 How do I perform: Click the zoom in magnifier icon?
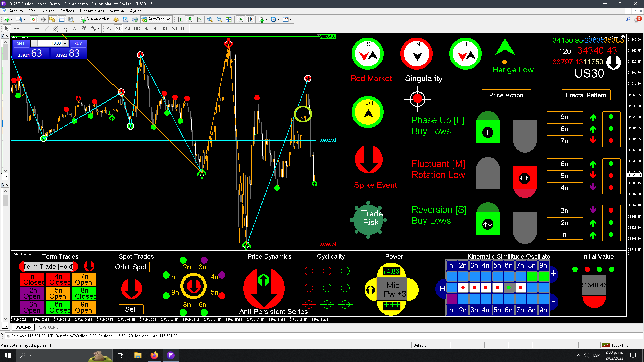tap(210, 19)
